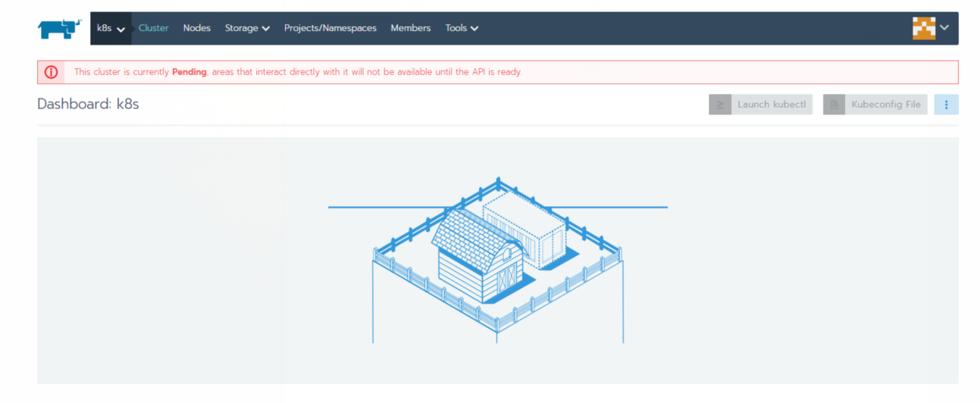Click the Kubeconfig File button label
Screen dimensions: 980x403
point(886,105)
